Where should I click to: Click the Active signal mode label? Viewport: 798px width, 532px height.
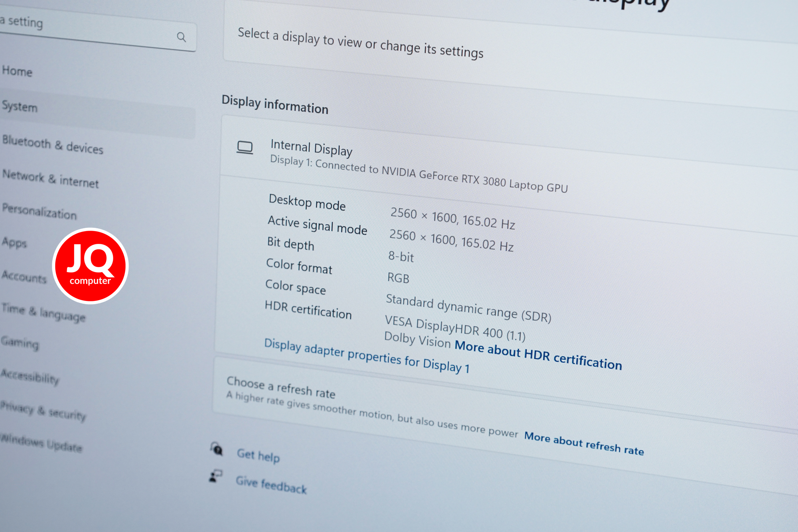point(317,225)
